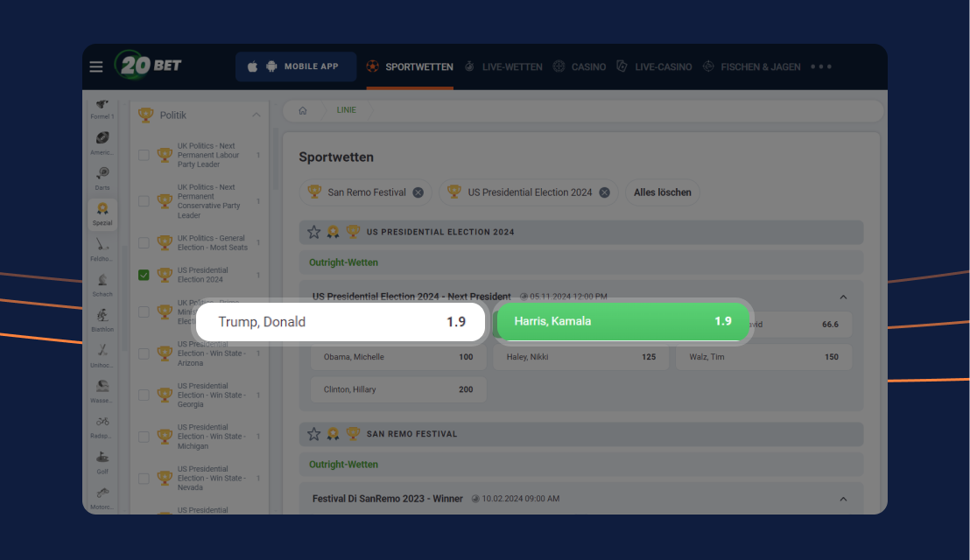Viewport: 970px width, 560px height.
Task: Select the Feldhockey sport icon
Action: coord(102,249)
